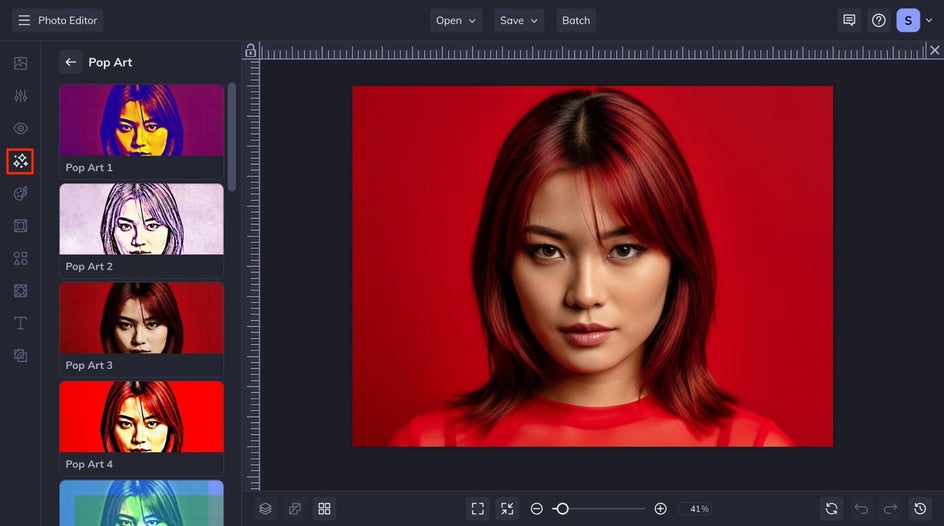The image size is (944, 526).
Task: Redo the last edit
Action: 890,509
